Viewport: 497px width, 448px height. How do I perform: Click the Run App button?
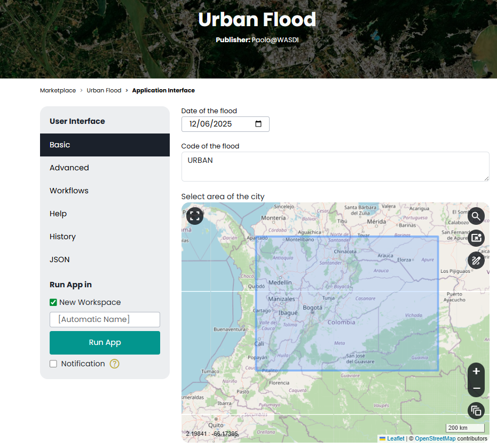[105, 343]
